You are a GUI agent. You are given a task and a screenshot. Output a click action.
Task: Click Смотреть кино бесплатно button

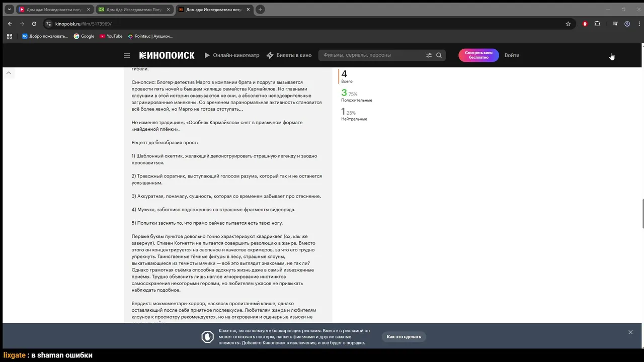pyautogui.click(x=478, y=55)
